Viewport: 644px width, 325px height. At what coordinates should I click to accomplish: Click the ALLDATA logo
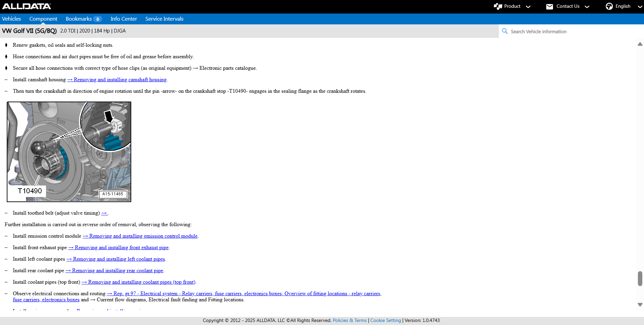click(26, 6)
